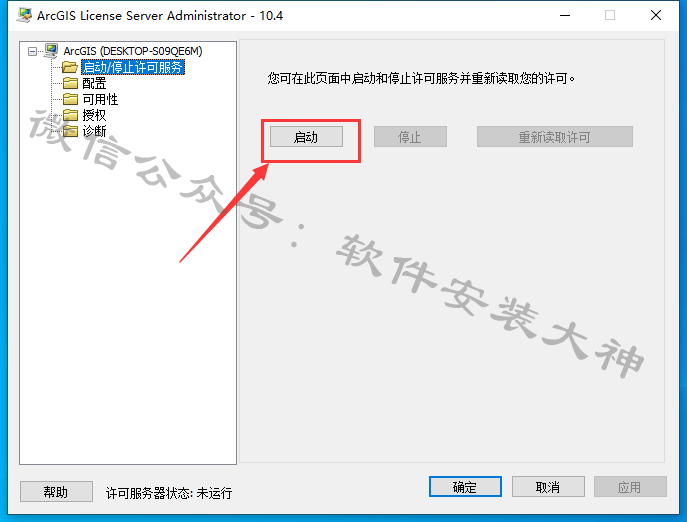Select the 启动/停止许可服务 tree item
Screen dimensions: 687x522
click(133, 67)
